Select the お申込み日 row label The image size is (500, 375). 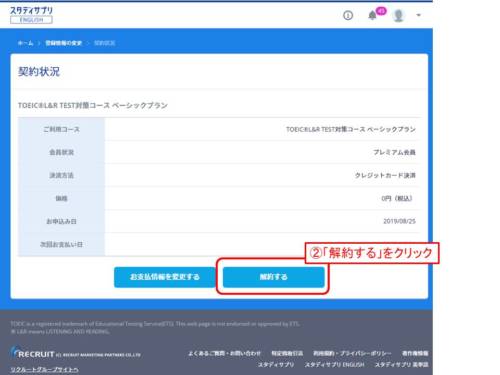(x=61, y=221)
